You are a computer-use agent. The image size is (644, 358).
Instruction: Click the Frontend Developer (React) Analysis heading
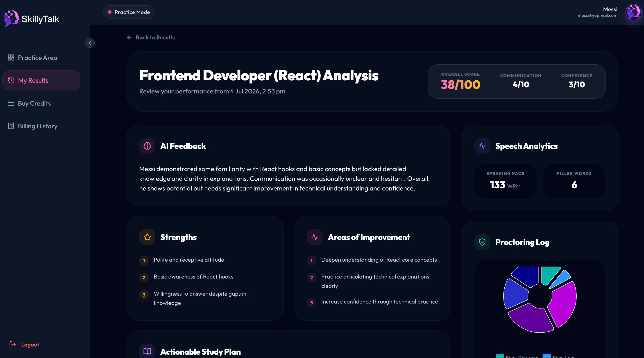point(259,75)
